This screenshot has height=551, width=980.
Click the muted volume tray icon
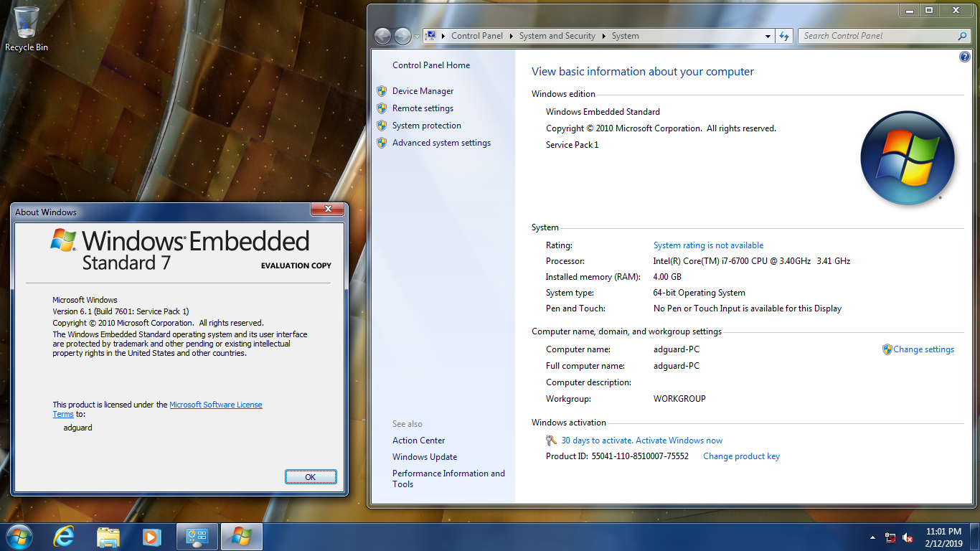908,537
